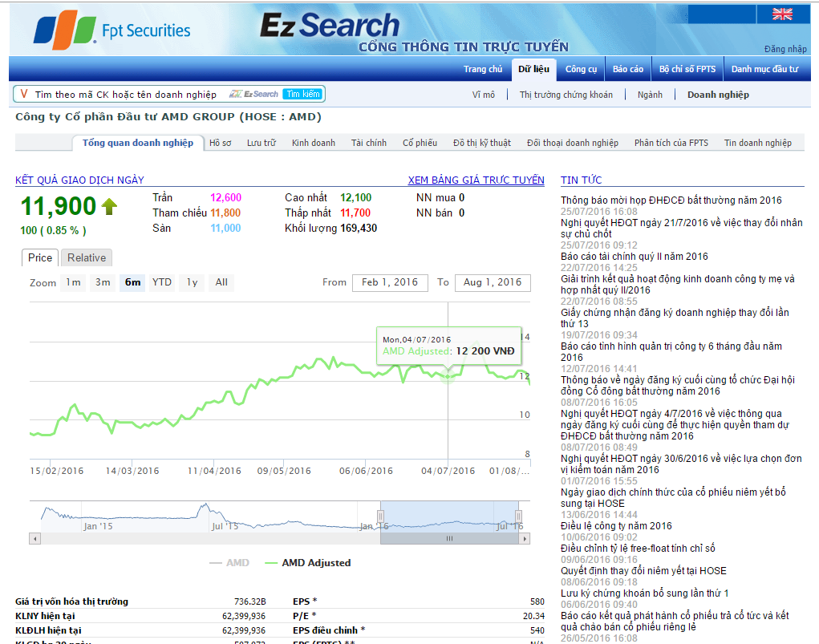Click the To date field Aug 1, 2016
This screenshot has width=819, height=644.
493,282
